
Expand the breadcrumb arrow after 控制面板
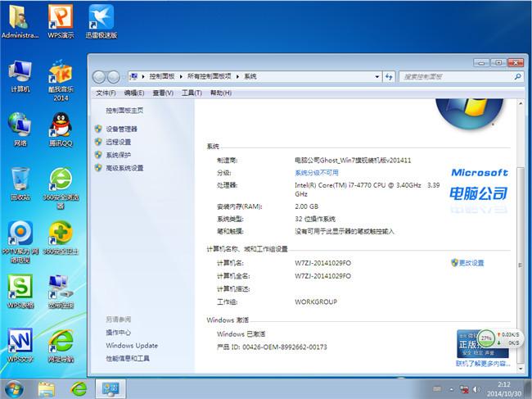181,77
